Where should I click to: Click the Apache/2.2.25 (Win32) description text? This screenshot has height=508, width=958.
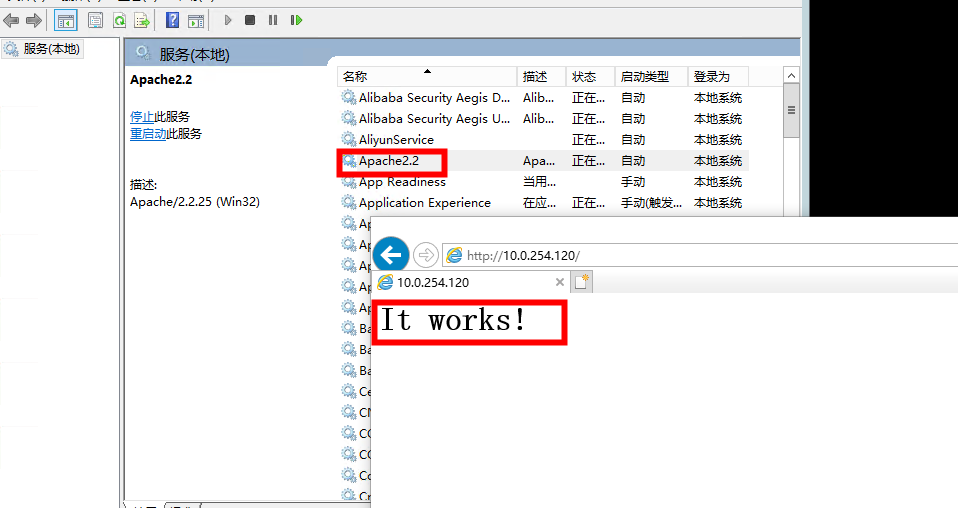pos(195,202)
